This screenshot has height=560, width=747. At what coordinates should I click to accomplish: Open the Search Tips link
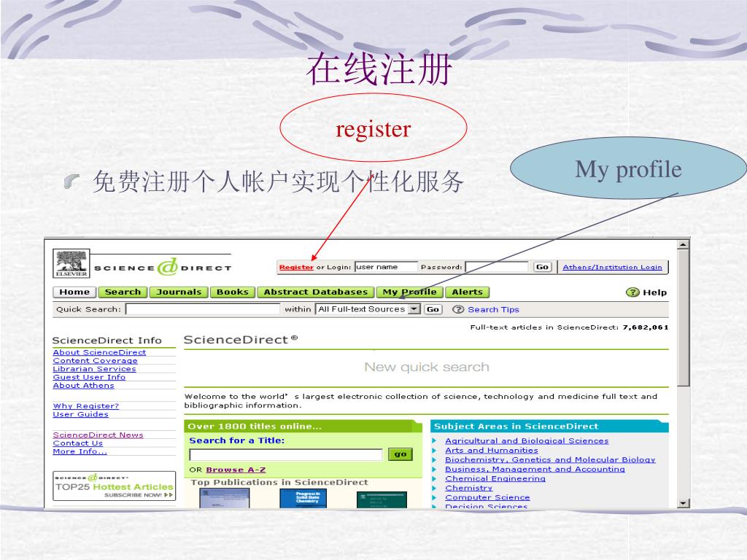pos(494,309)
